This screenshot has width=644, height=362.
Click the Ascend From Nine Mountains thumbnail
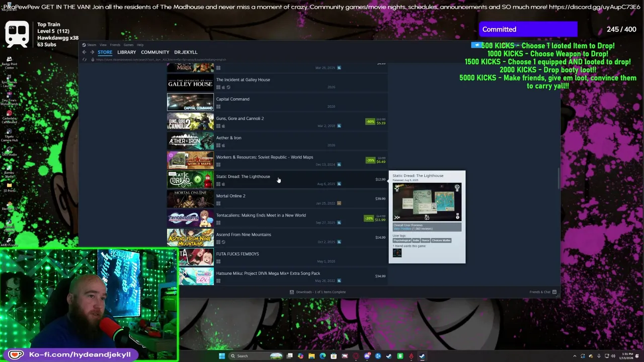190,238
